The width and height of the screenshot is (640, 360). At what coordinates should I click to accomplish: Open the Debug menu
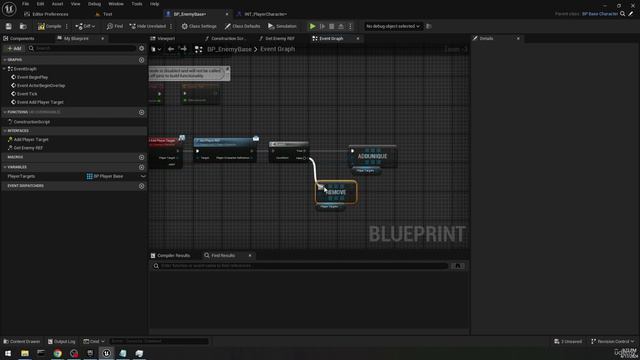coord(94,4)
